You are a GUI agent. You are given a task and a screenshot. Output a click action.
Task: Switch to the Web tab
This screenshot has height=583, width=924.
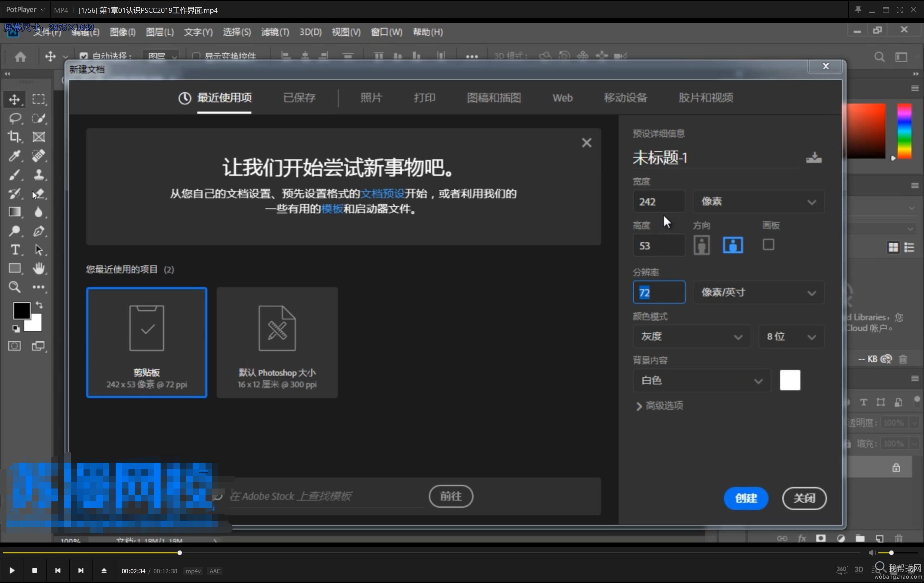(563, 98)
